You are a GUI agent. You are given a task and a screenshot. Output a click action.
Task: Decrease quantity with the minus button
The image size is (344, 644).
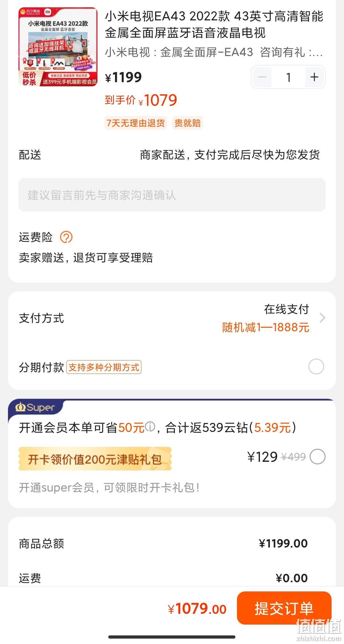coord(262,77)
